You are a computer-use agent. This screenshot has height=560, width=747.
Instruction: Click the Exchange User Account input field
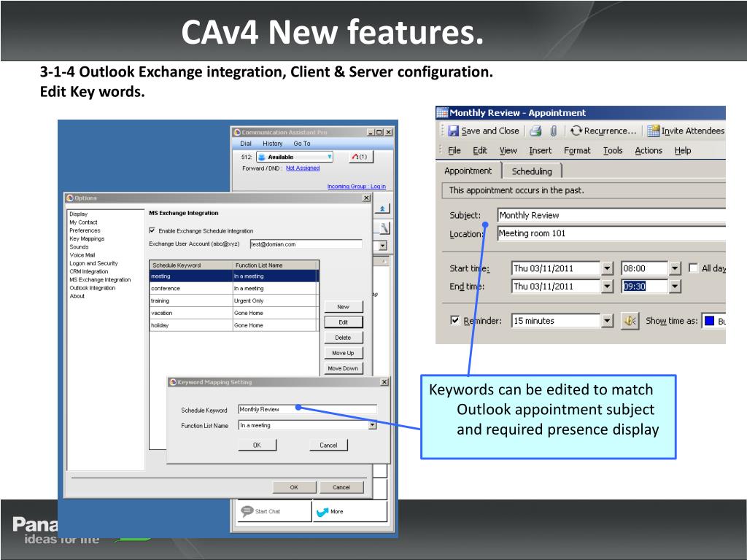coord(306,244)
